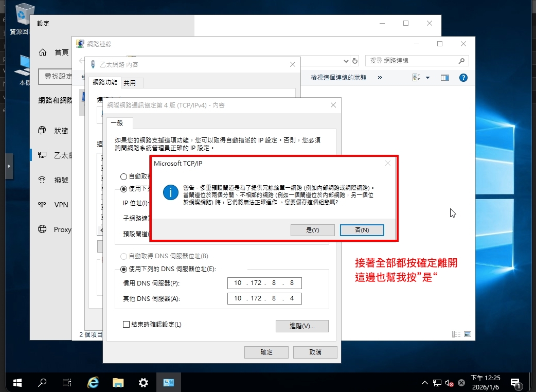536x392 pixels.
Task: Click the 搜尋 網路連線 search box
Action: (412, 61)
